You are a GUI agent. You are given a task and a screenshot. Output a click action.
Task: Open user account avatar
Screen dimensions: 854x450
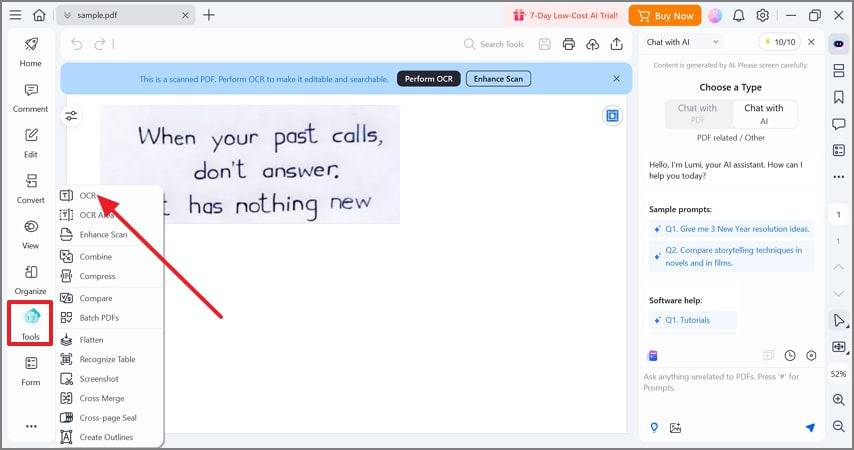coord(715,15)
